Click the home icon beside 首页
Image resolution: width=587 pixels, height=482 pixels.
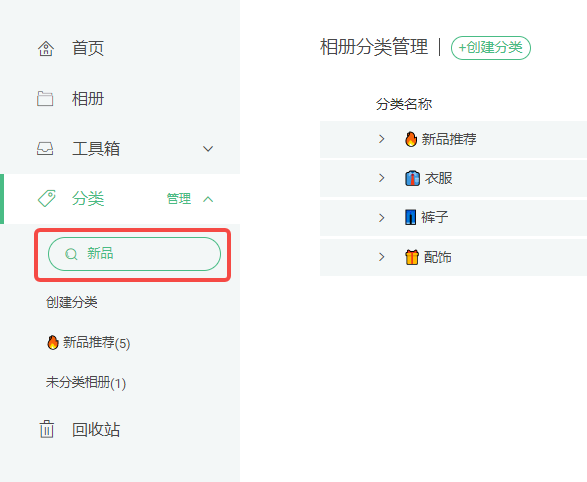[x=46, y=49]
